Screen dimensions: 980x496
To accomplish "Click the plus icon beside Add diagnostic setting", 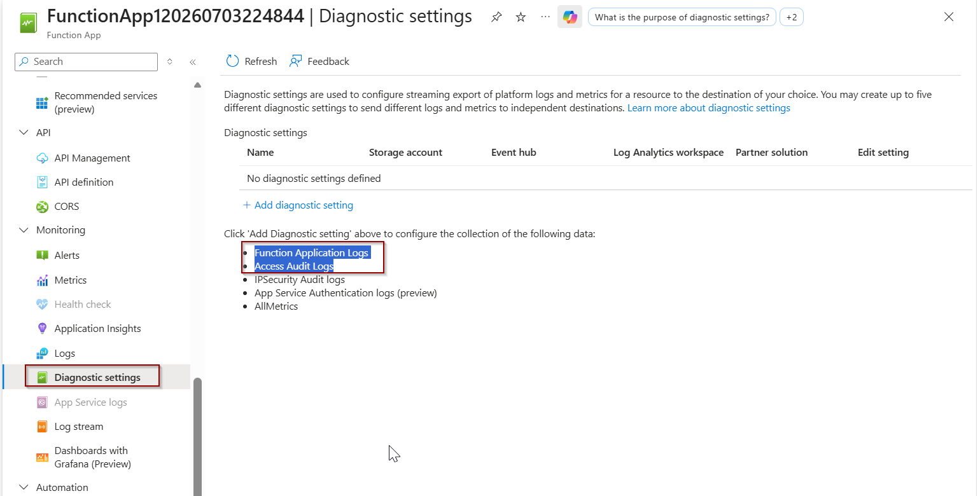I will tap(247, 205).
